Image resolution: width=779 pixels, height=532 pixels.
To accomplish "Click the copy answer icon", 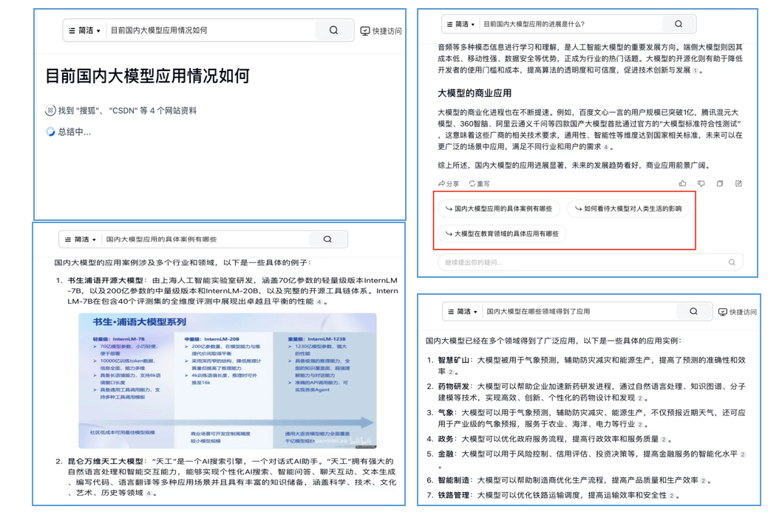I will (x=719, y=183).
